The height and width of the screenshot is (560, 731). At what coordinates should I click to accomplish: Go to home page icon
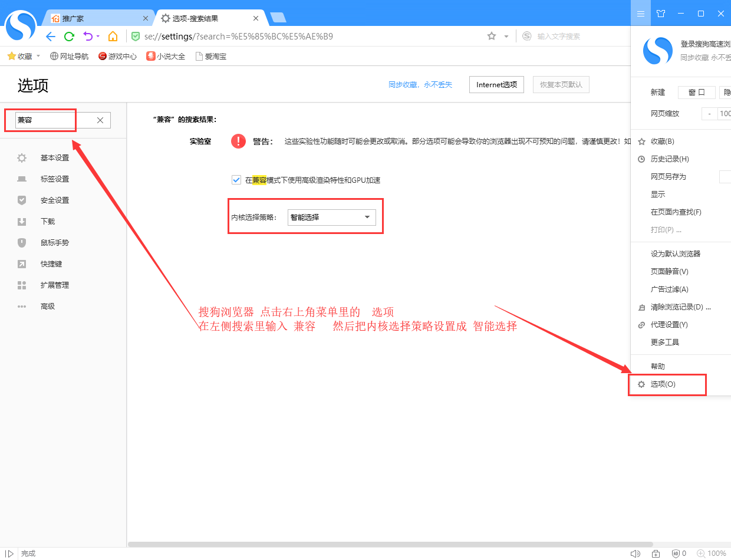tap(113, 37)
